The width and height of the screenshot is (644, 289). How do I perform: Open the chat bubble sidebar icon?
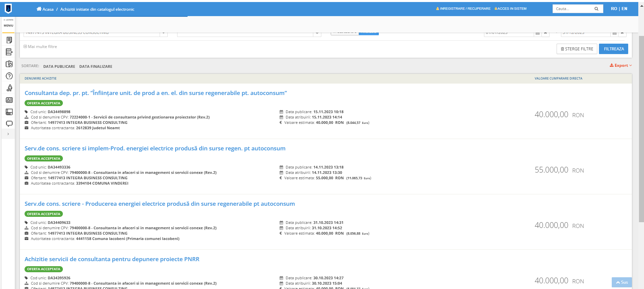click(9, 124)
